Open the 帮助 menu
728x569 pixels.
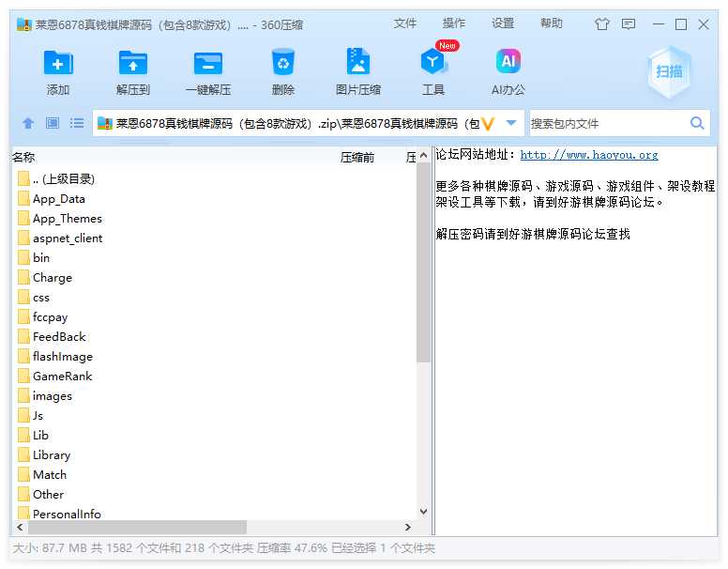pyautogui.click(x=551, y=23)
